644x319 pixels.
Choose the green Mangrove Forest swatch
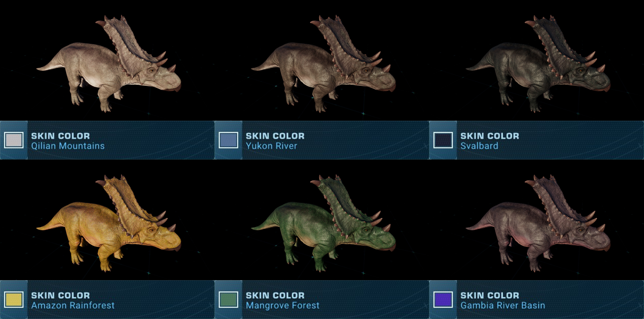(x=228, y=300)
